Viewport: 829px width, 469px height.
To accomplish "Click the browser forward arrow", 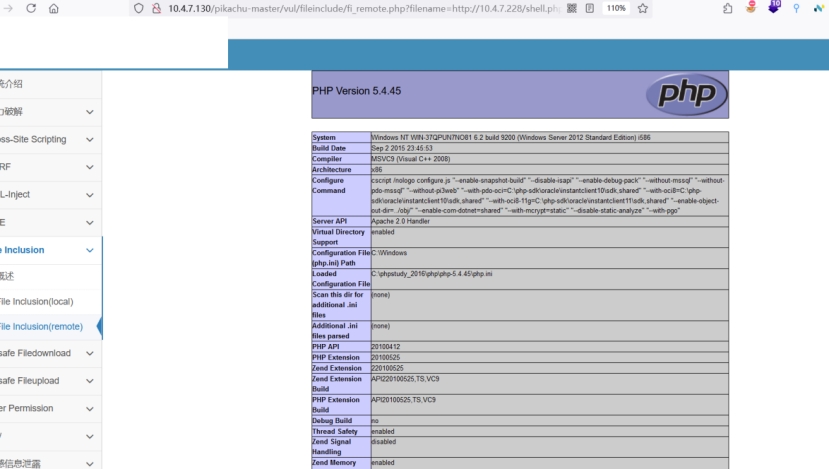I will point(7,8).
